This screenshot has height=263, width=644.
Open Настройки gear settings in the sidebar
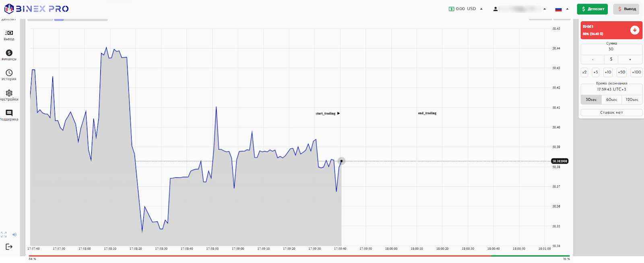[9, 95]
